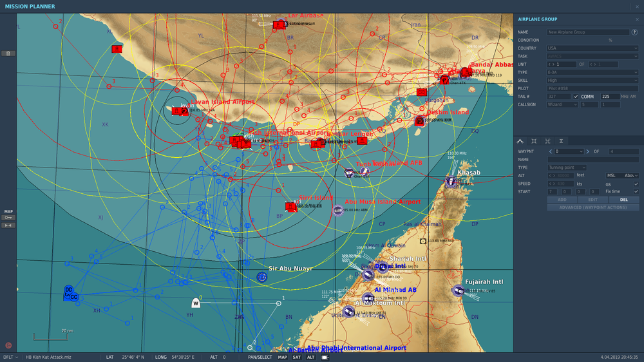
Task: Select the Abu Musa Island Airport icon
Action: point(337,211)
